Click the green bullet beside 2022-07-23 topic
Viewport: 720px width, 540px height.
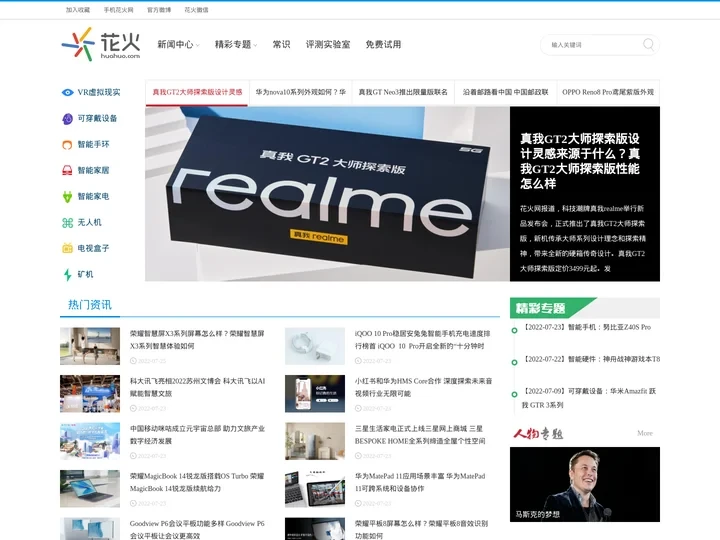pos(514,330)
